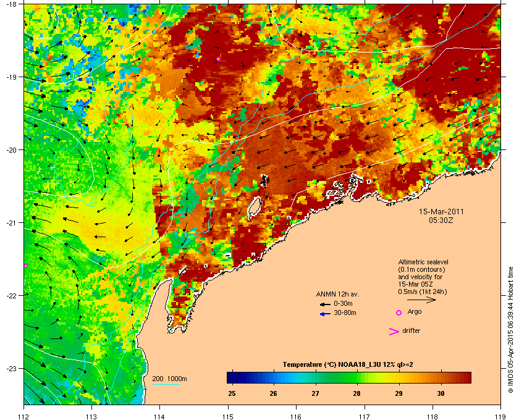Click the colorbar tick label 25
Image resolution: width=519 pixels, height=420 pixels.
pyautogui.click(x=232, y=393)
